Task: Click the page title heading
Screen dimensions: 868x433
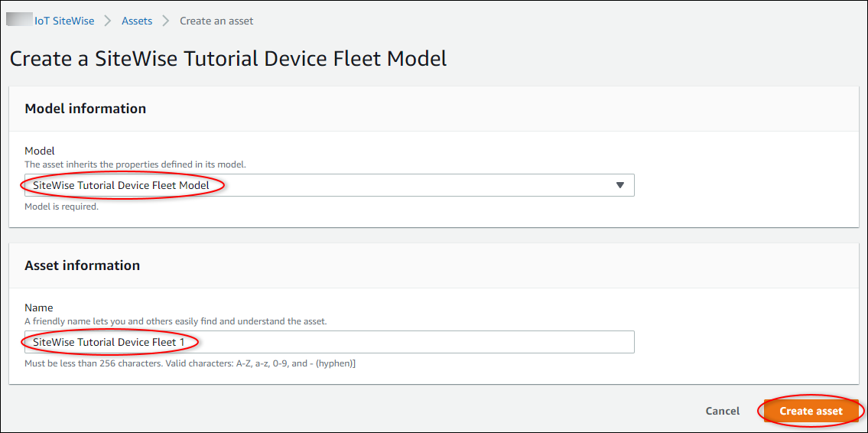Action: [228, 59]
